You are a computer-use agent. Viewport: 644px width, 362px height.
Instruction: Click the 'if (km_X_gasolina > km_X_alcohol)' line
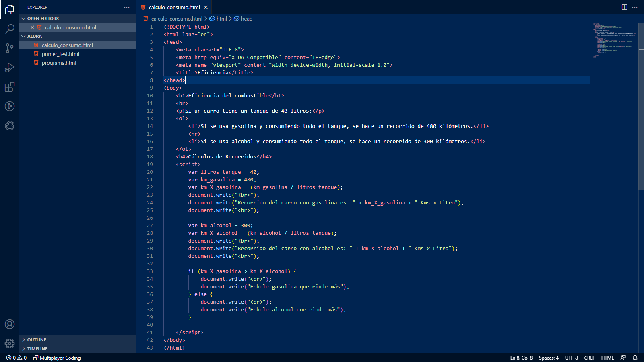(x=242, y=271)
